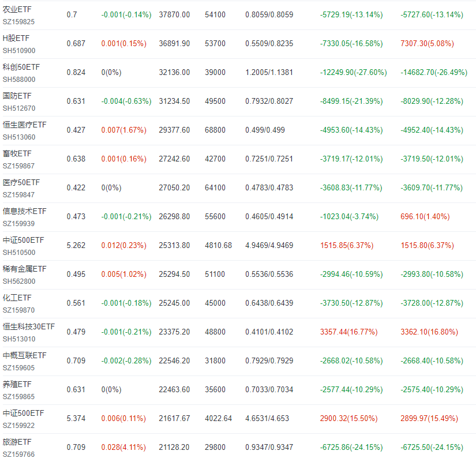Open 中证500ETF with code SZ159922
The height and width of the screenshot is (462, 476).
[24, 413]
